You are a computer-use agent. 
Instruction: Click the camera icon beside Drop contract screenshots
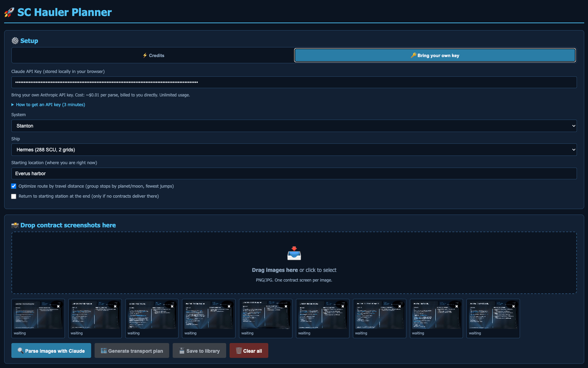[15, 225]
